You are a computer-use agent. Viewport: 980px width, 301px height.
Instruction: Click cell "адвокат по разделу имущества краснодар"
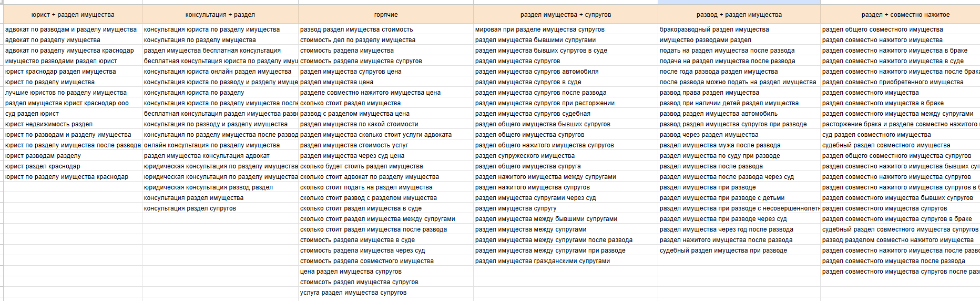pos(73,51)
